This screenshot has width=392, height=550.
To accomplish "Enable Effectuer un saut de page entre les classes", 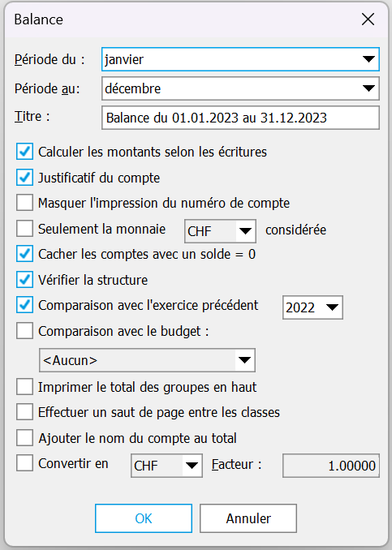I will click(x=24, y=412).
